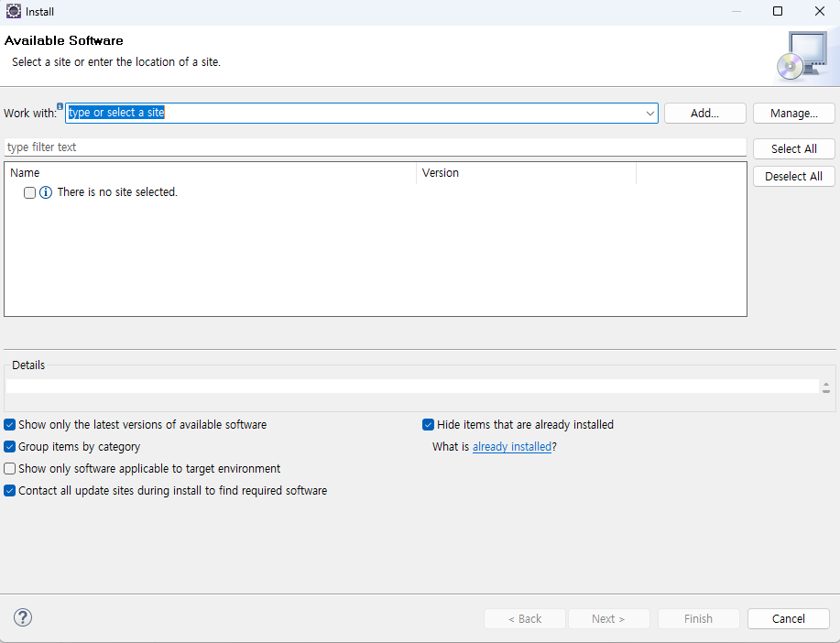This screenshot has width=840, height=643.
Task: Toggle Show only the latest versions checkbox
Action: click(x=10, y=425)
